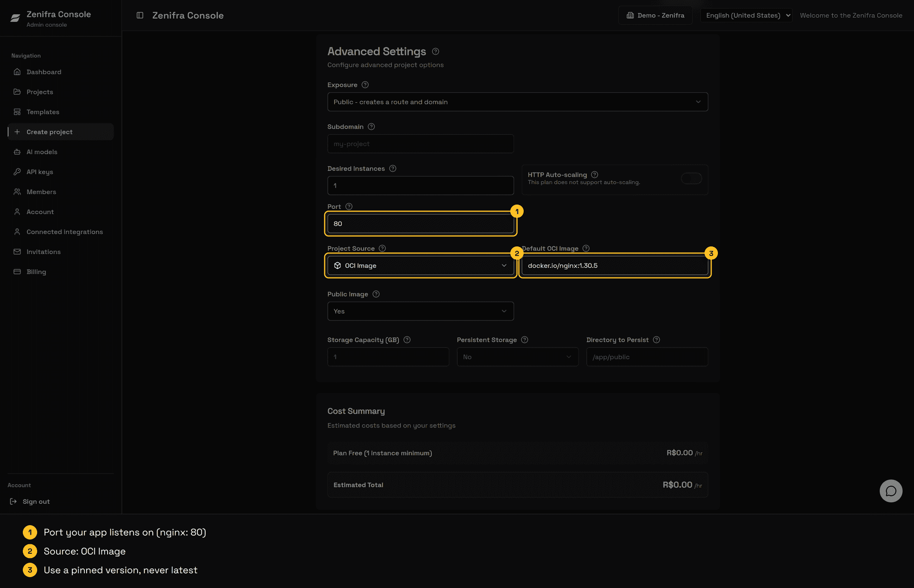The image size is (914, 588).
Task: Open the Public Image dropdown
Action: [x=421, y=311]
